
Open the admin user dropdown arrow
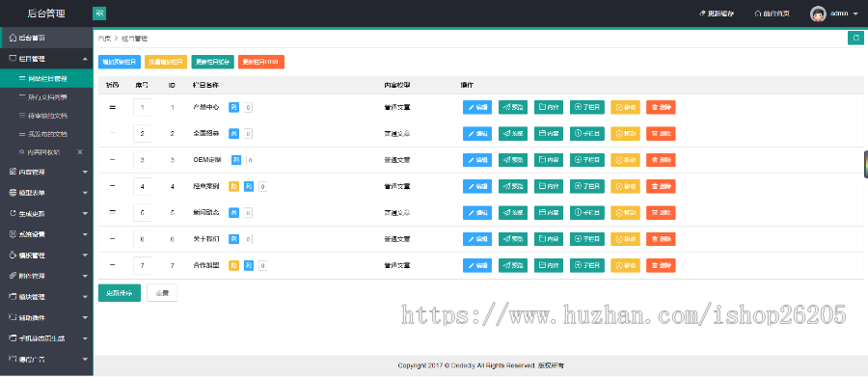coord(855,13)
